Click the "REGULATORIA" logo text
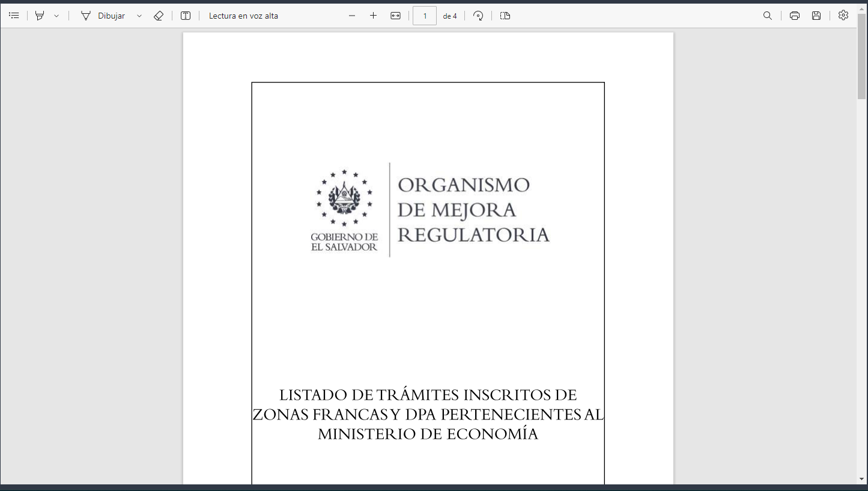Screen dimensions: 868x491 (x=473, y=234)
